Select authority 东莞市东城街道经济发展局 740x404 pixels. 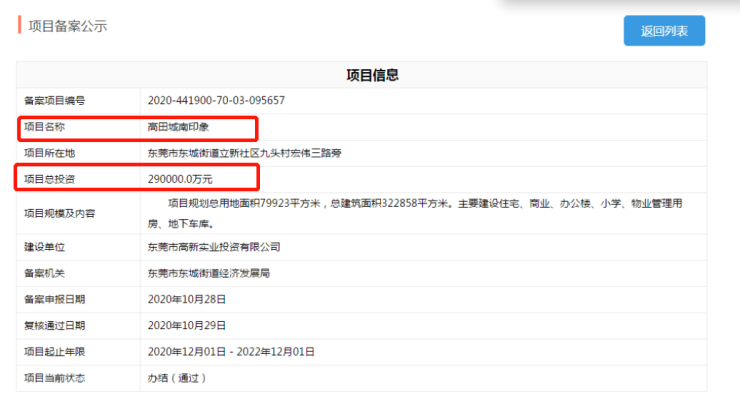pos(209,273)
